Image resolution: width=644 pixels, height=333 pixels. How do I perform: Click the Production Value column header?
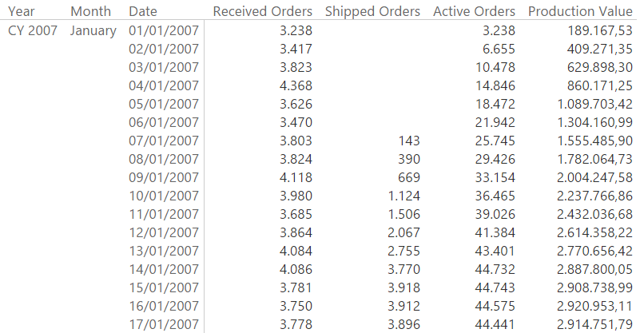pyautogui.click(x=580, y=11)
